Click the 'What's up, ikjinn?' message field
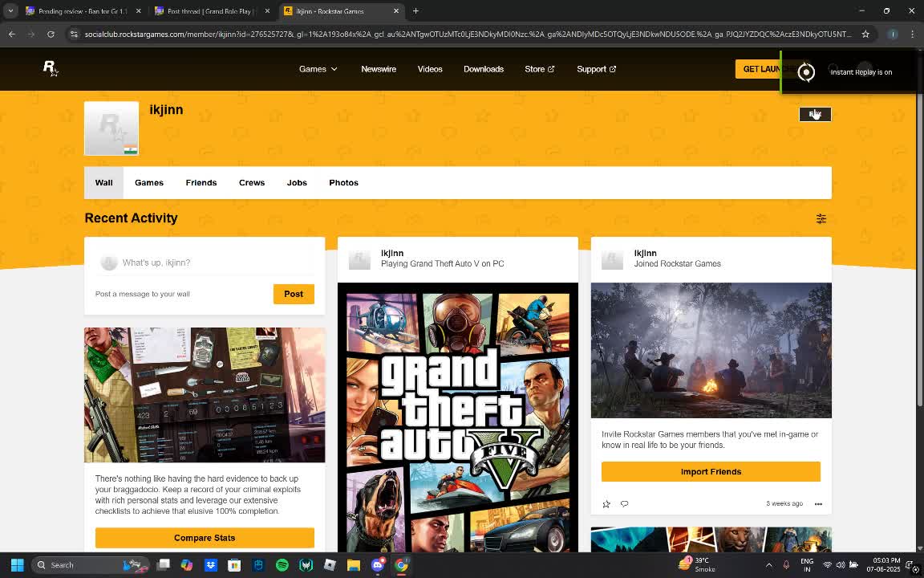The height and width of the screenshot is (578, 924). coord(205,263)
